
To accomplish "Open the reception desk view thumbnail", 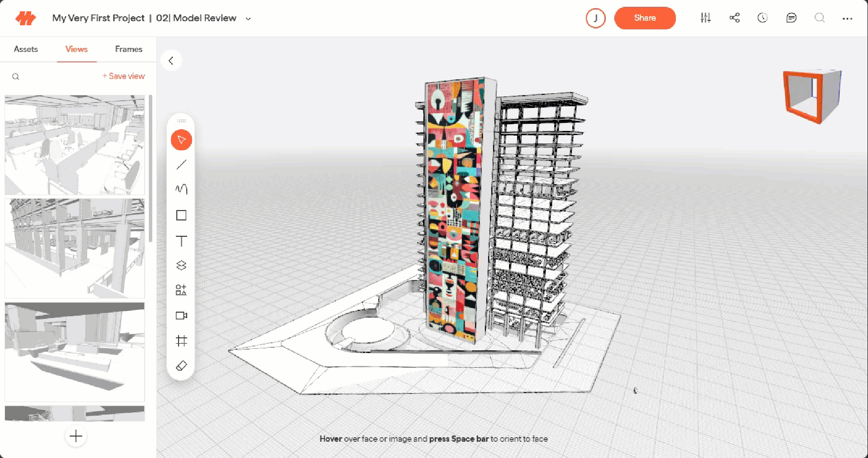I will point(75,352).
